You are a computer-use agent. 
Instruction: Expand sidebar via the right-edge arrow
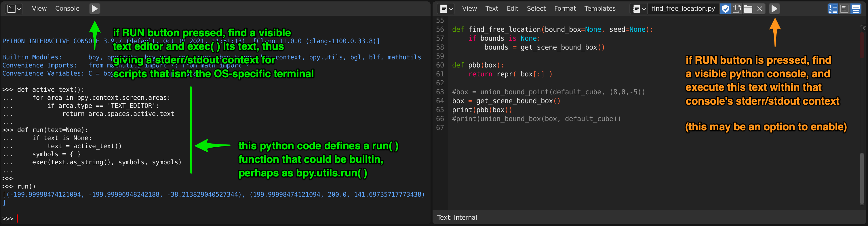coord(864,28)
